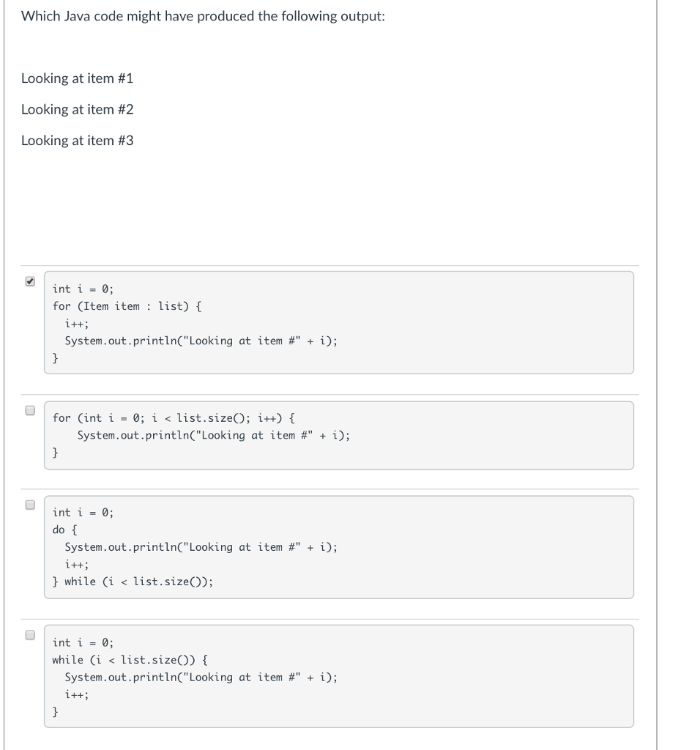Select the for loop code block
The width and height of the screenshot is (700, 750).
339,435
